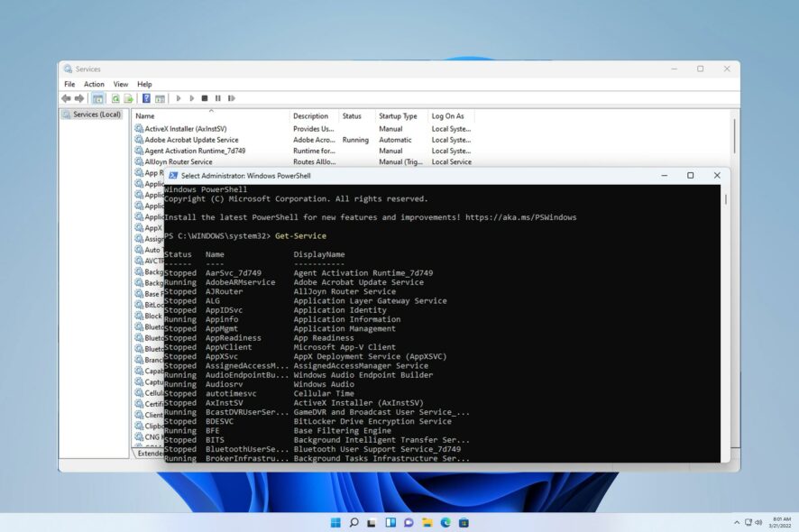
Task: Click the Forward navigation arrow icon
Action: [x=79, y=98]
